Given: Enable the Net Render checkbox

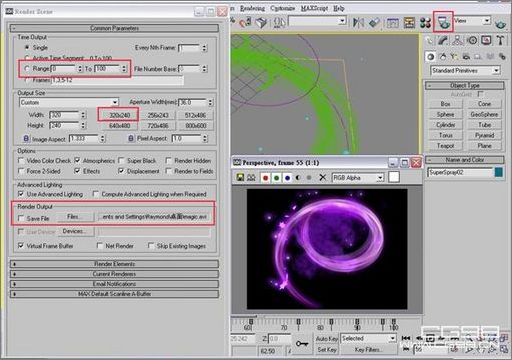Looking at the screenshot, I should click(x=100, y=246).
